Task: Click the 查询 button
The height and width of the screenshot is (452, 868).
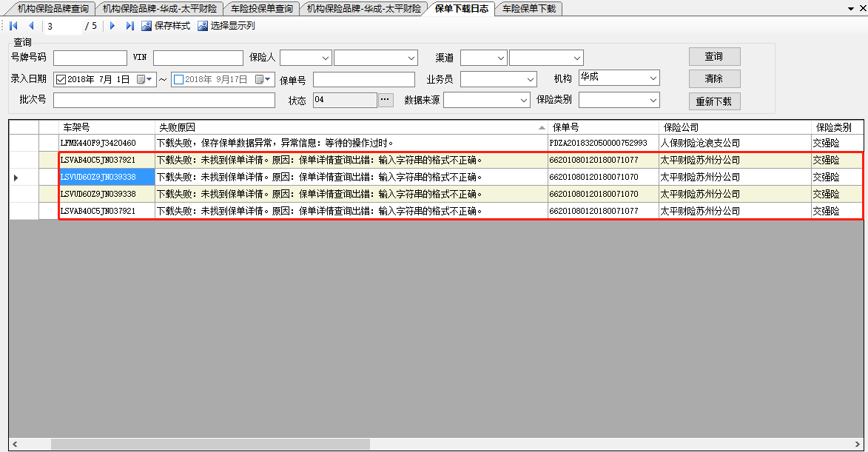Action: click(714, 56)
